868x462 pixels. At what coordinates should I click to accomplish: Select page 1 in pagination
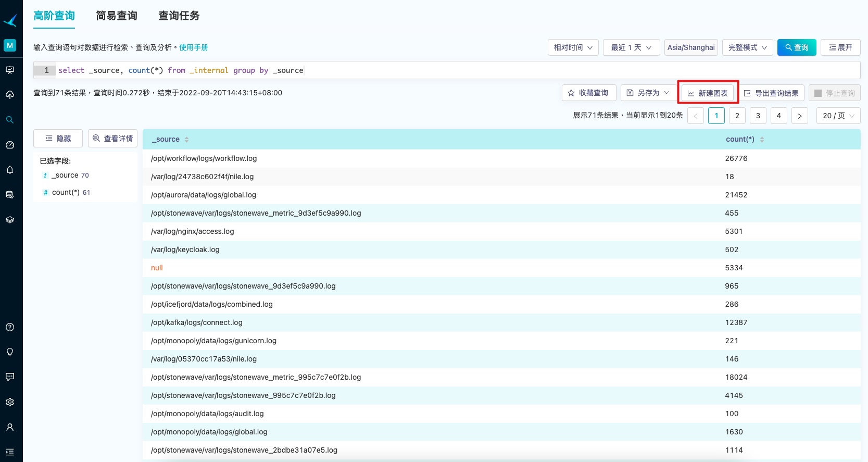click(716, 116)
